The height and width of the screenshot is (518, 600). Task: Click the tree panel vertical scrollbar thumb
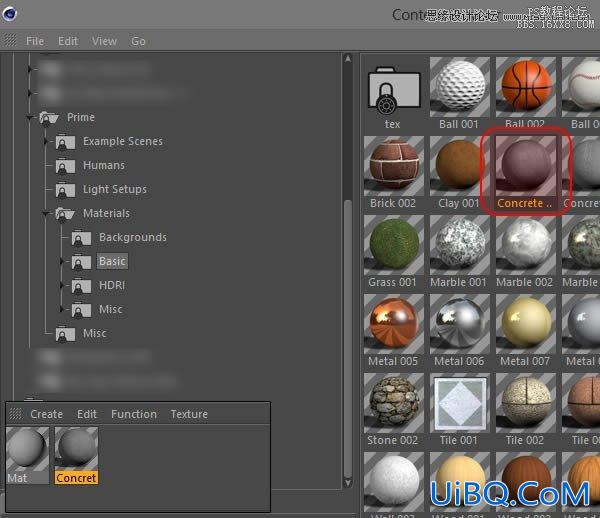pyautogui.click(x=347, y=338)
